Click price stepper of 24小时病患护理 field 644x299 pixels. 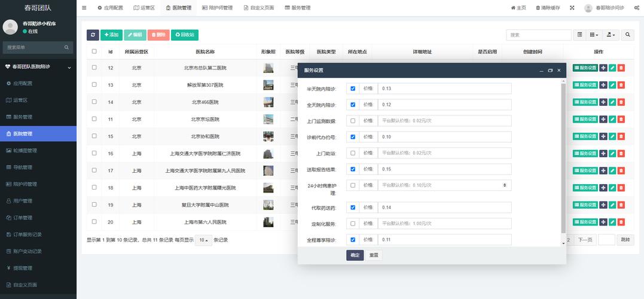coord(505,185)
